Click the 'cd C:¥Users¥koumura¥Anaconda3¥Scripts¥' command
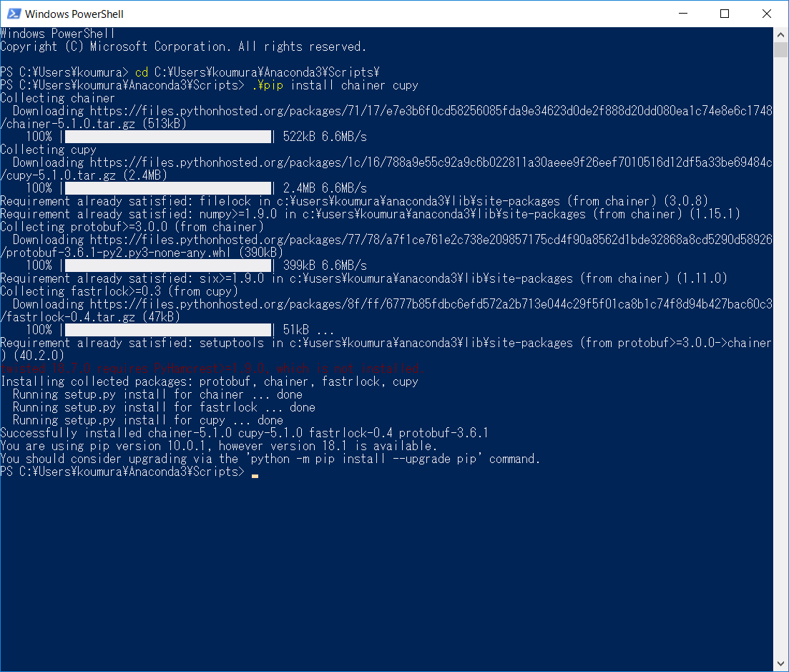The width and height of the screenshot is (789, 672). pos(257,72)
